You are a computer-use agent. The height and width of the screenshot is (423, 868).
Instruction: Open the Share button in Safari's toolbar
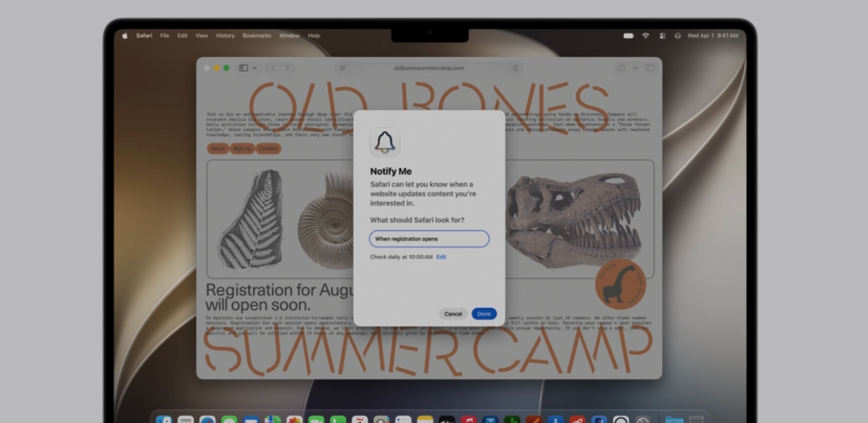[x=621, y=68]
